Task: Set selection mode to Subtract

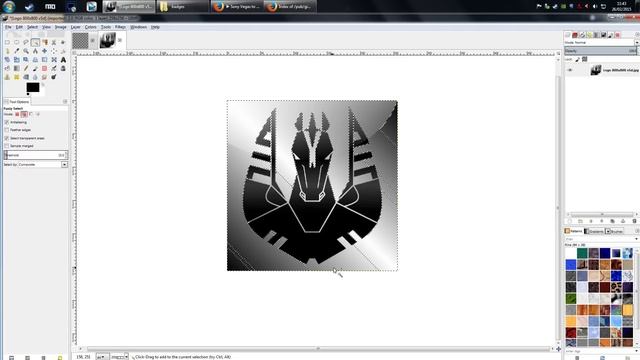Action: (31, 114)
